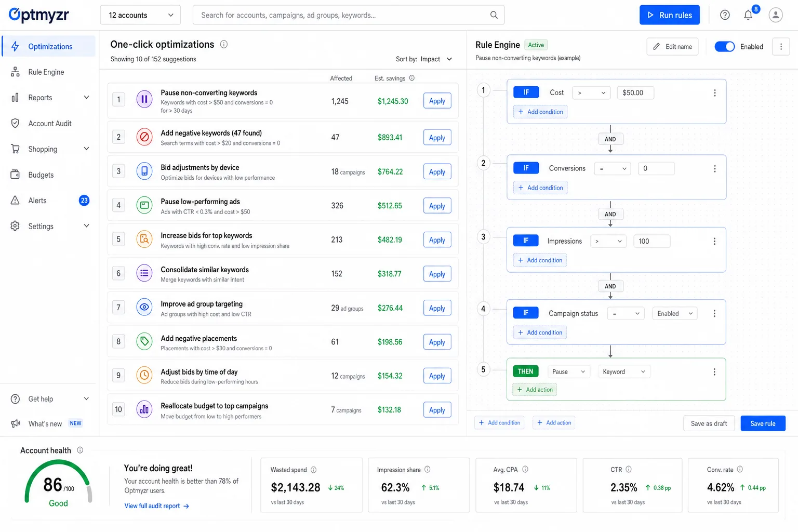Image resolution: width=798 pixels, height=532 pixels.
Task: Click the info icon next to Account health
Action: (x=80, y=450)
